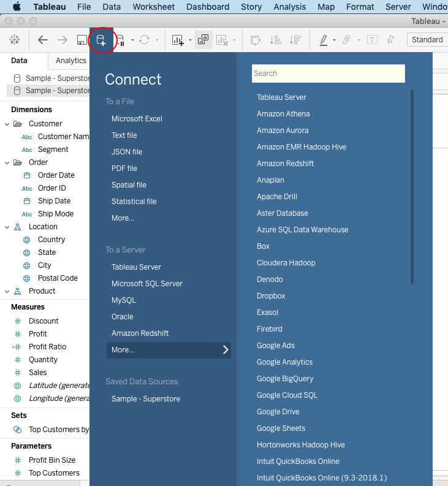Click the Order Date calendar icon
This screenshot has height=486, width=448.
point(27,175)
